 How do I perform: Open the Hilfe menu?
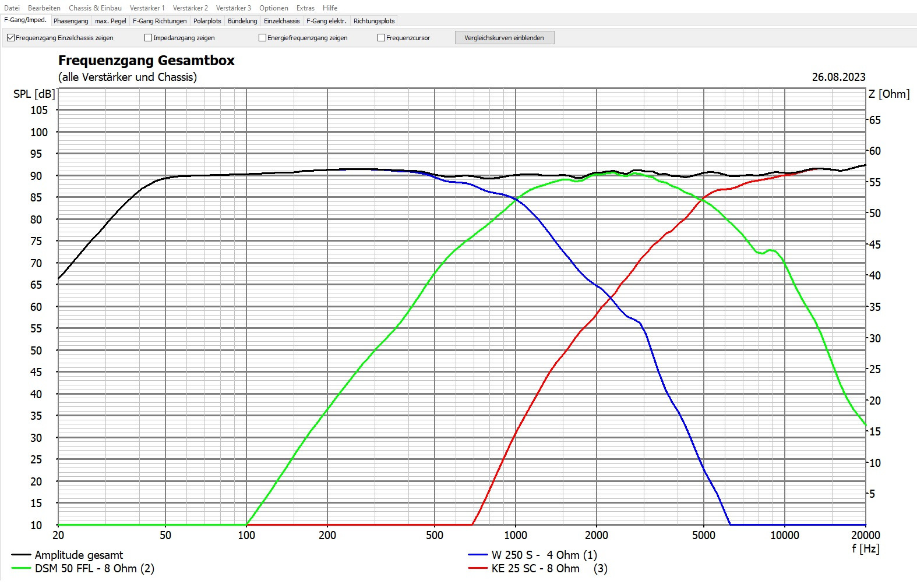point(330,8)
